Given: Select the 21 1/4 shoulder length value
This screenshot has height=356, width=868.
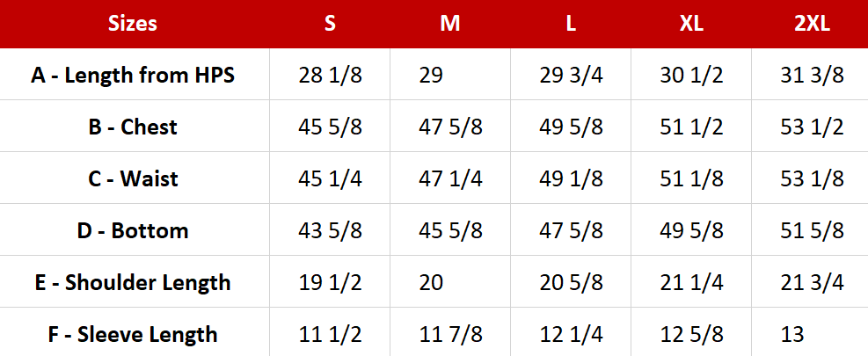Looking at the screenshot, I should 691,282.
